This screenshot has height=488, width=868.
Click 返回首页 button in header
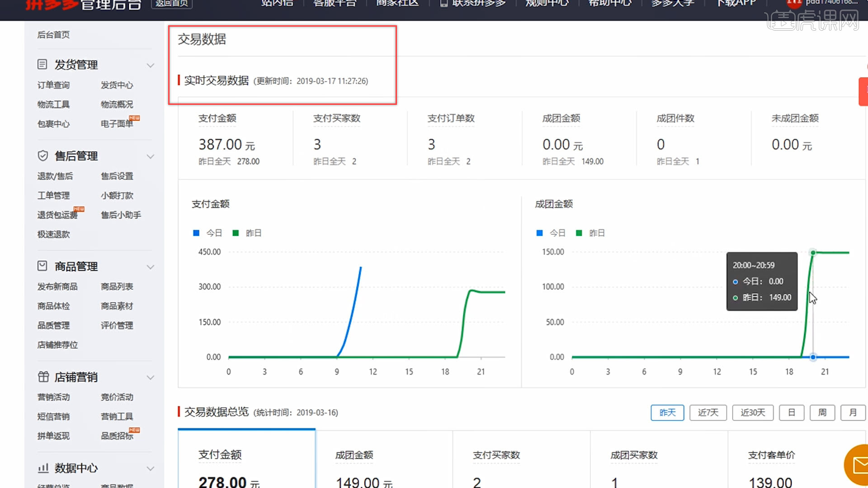tap(172, 4)
